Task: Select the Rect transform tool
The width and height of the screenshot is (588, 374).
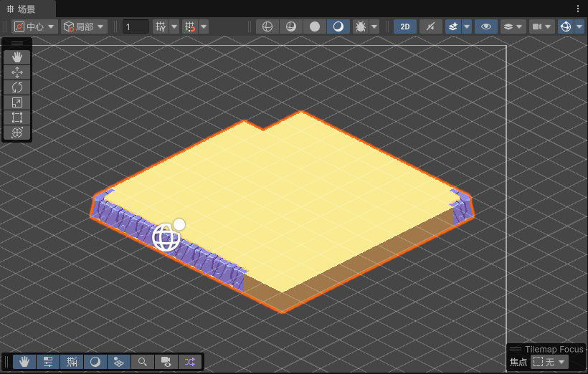Action: point(17,118)
